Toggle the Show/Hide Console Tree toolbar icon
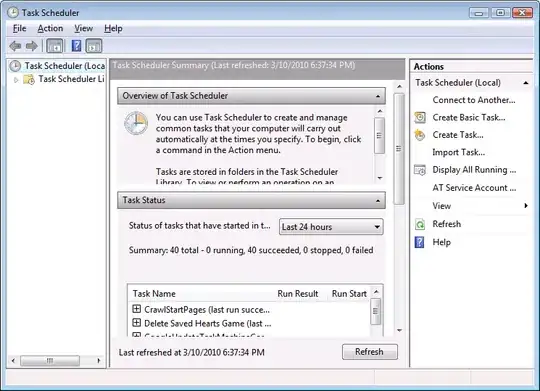Image resolution: width=540 pixels, height=391 pixels. tap(55, 46)
